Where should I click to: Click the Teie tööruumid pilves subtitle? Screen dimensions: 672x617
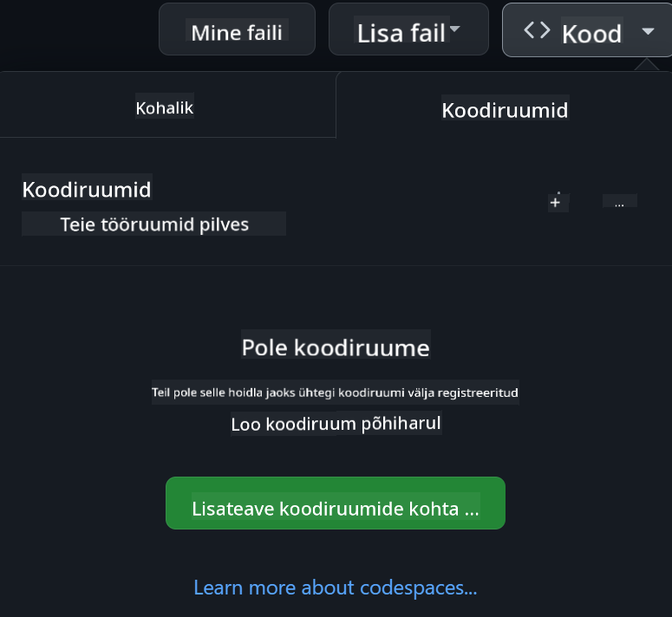pos(154,224)
